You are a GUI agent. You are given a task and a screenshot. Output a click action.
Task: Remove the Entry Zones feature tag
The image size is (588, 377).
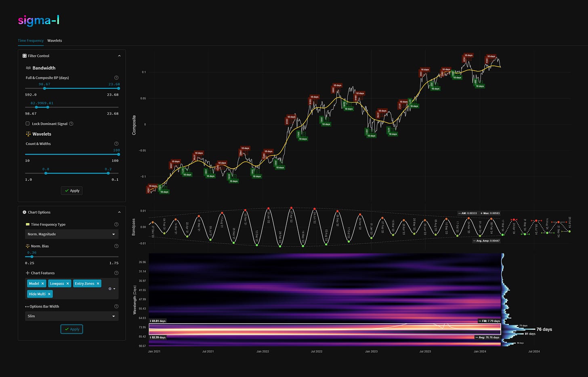(x=98, y=283)
